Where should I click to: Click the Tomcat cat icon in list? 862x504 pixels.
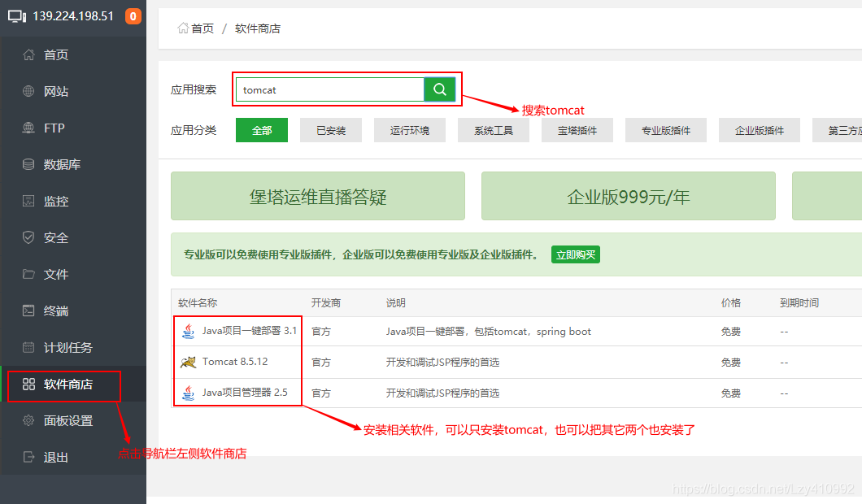coord(188,362)
